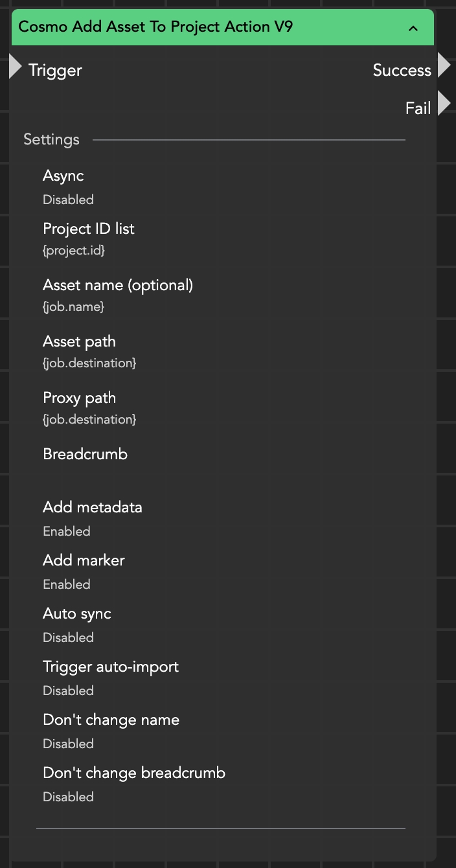Enable the Don't change breadcrumb setting
The image size is (456, 868).
[x=68, y=797]
